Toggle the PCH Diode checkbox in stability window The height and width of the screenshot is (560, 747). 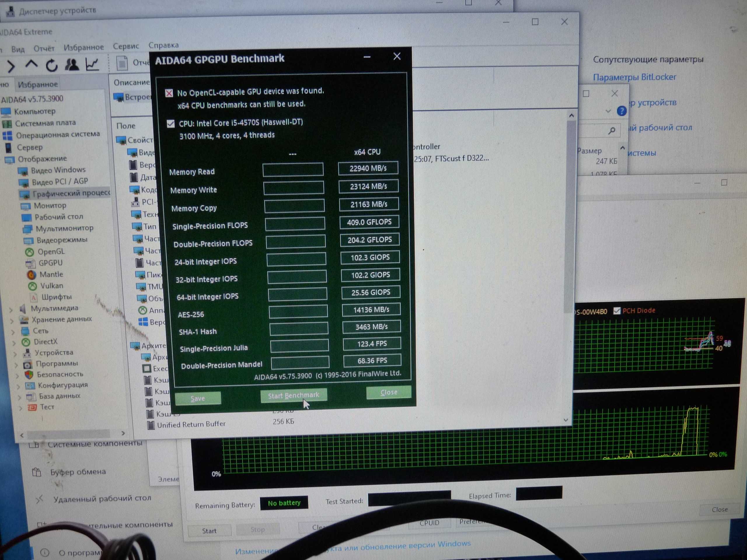point(617,311)
